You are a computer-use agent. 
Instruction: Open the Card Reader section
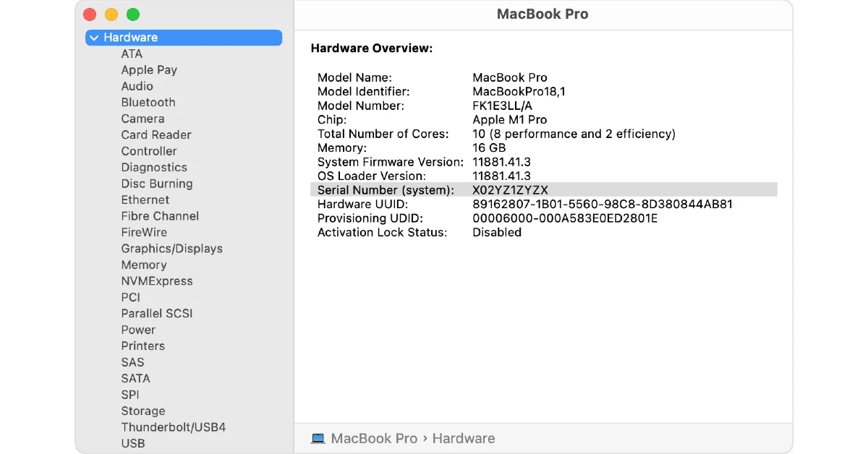156,134
